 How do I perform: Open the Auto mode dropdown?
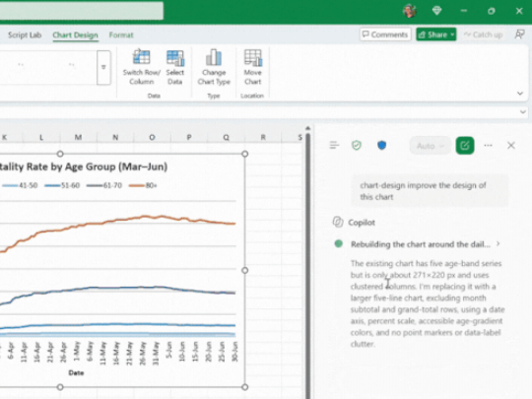(x=430, y=146)
